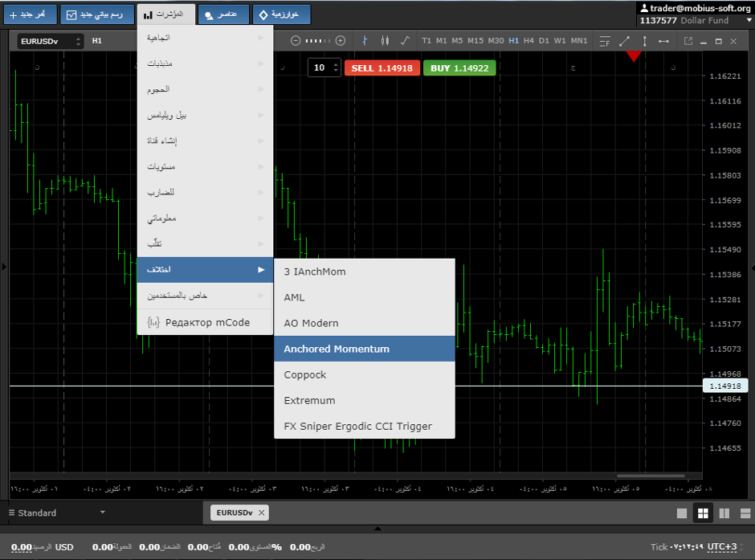Click the UTC+3 timezone selector

[x=722, y=547]
